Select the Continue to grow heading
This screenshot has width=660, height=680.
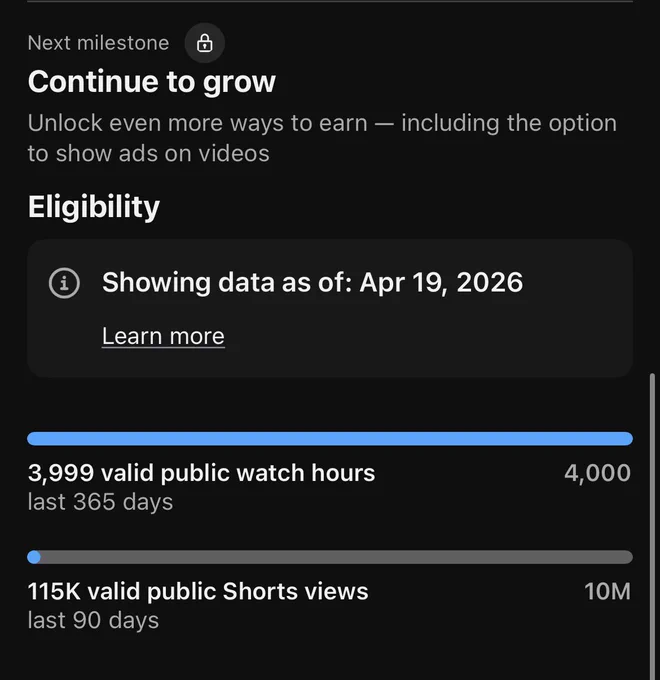(x=152, y=82)
